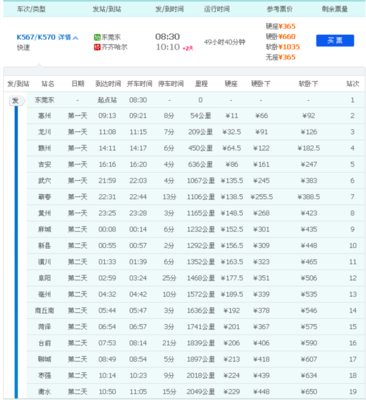Viewport: 366px width, 400px height.
Task: Click the 05:47 departure time cell
Action: coord(138,311)
